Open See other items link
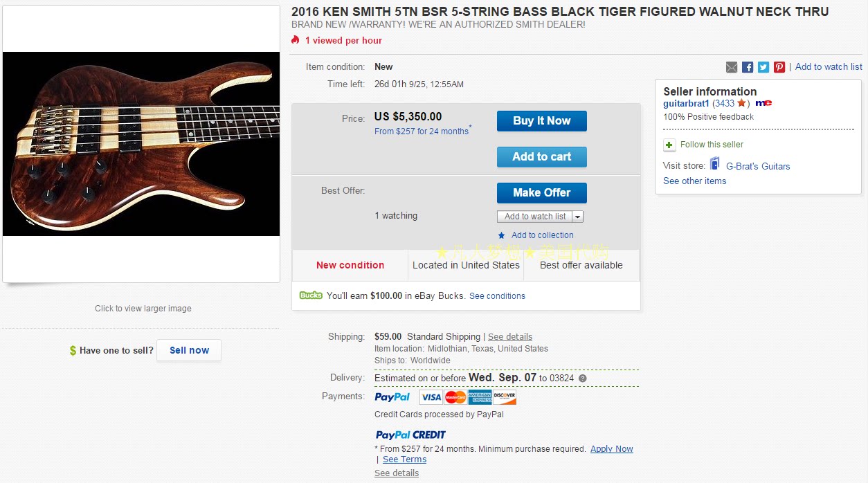The height and width of the screenshot is (483, 868). coord(694,181)
